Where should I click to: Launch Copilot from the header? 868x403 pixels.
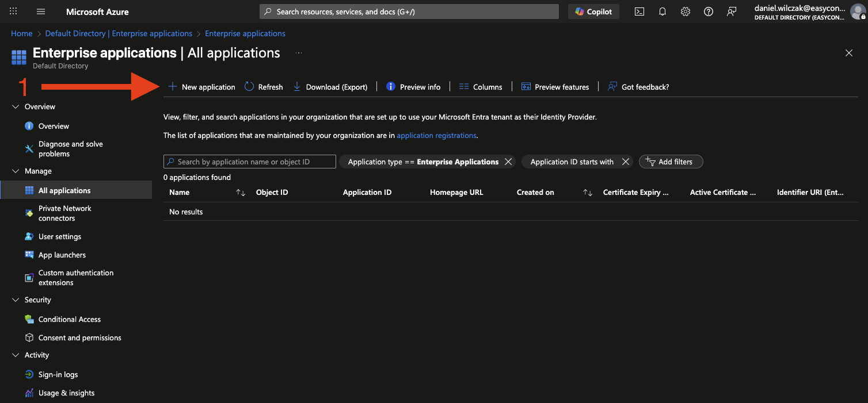[593, 11]
